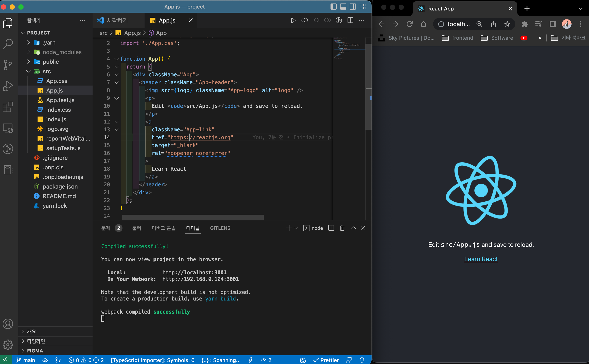This screenshot has width=589, height=364.
Task: Click the notifications bell in status bar
Action: [x=362, y=360]
